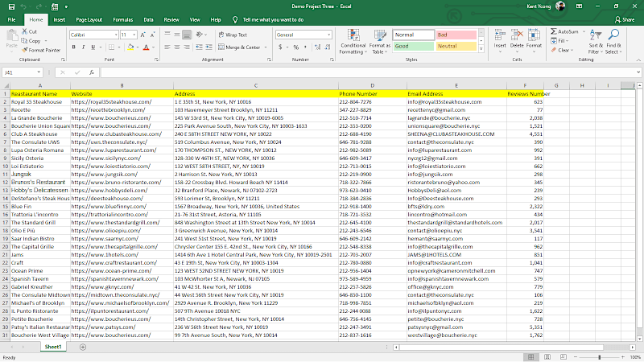Decrease font size with smaller A icon
644x362 pixels.
[152, 35]
